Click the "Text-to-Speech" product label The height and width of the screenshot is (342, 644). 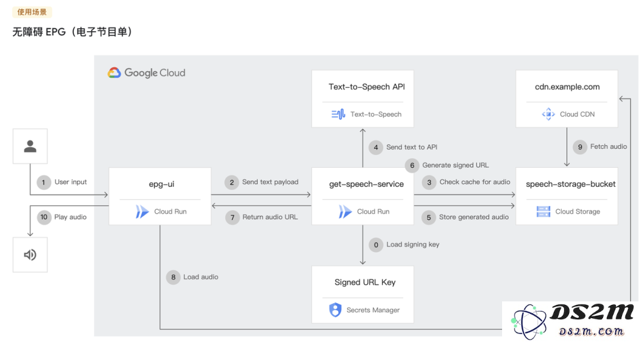coord(376,114)
